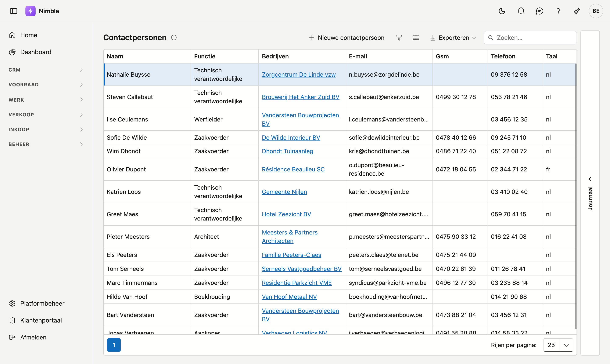The height and width of the screenshot is (364, 610).
Task: Click Pieter Meesters Architect function cell
Action: [225, 237]
